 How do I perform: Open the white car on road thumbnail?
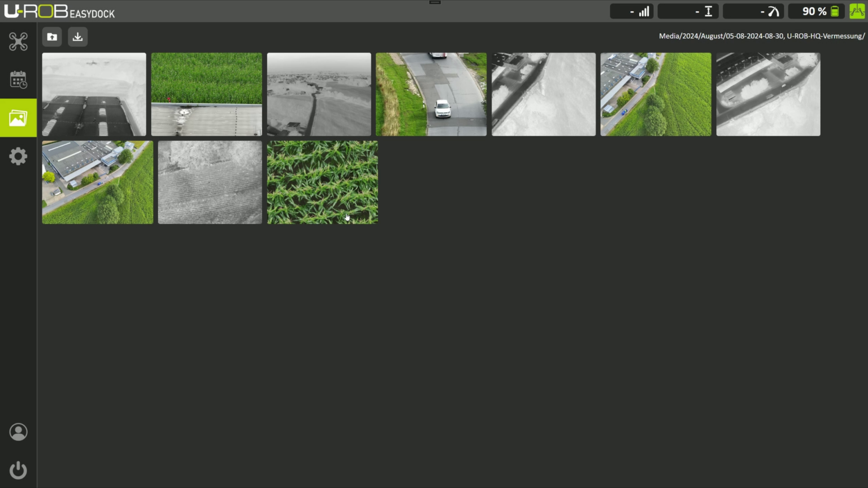pyautogui.click(x=431, y=94)
